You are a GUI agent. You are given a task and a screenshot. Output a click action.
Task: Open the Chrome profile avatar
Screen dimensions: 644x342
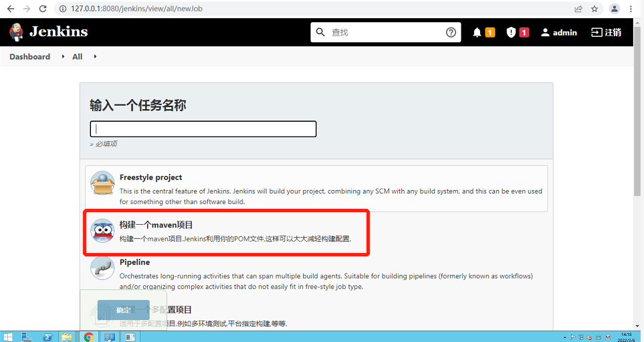[615, 9]
